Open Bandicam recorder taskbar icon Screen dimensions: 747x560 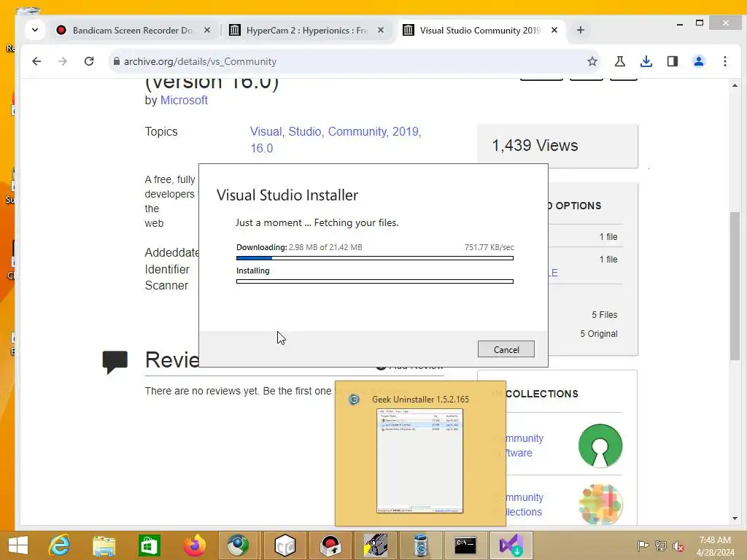pyautogui.click(x=330, y=545)
